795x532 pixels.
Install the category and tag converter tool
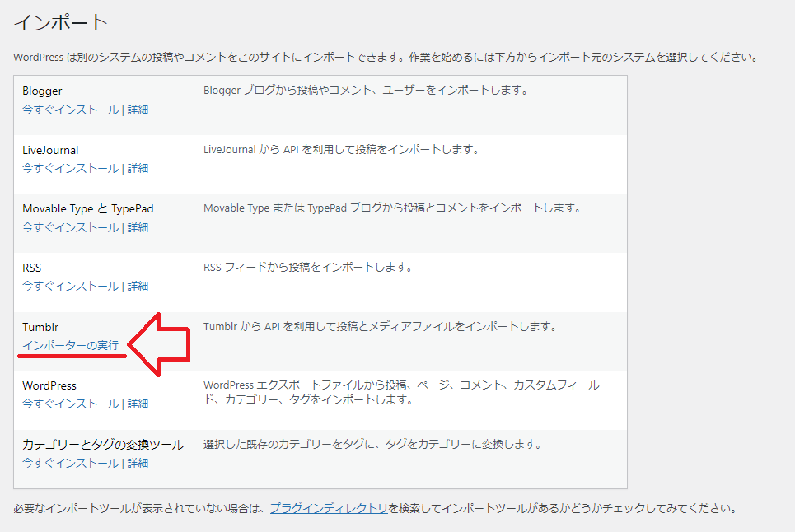(71, 463)
